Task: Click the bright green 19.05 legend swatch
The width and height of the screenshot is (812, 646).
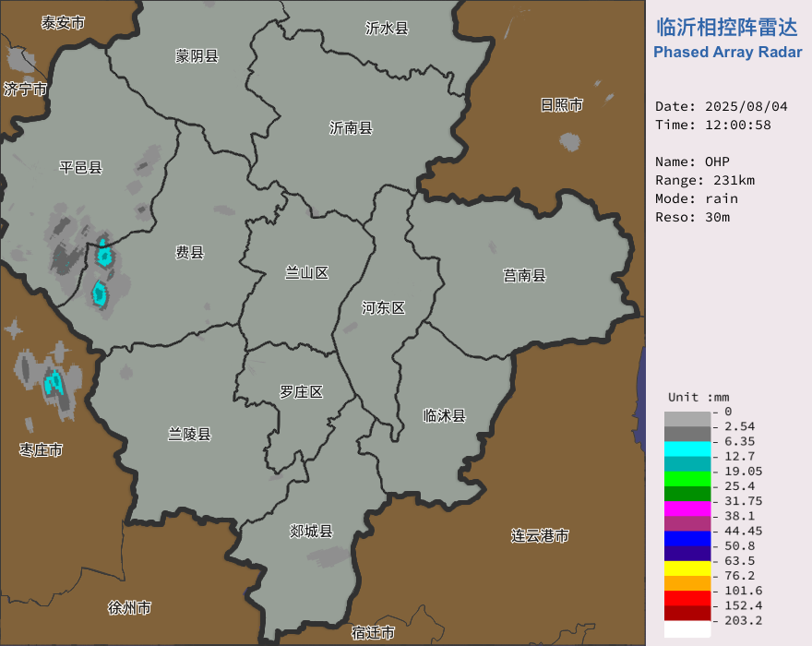Action: pos(687,479)
